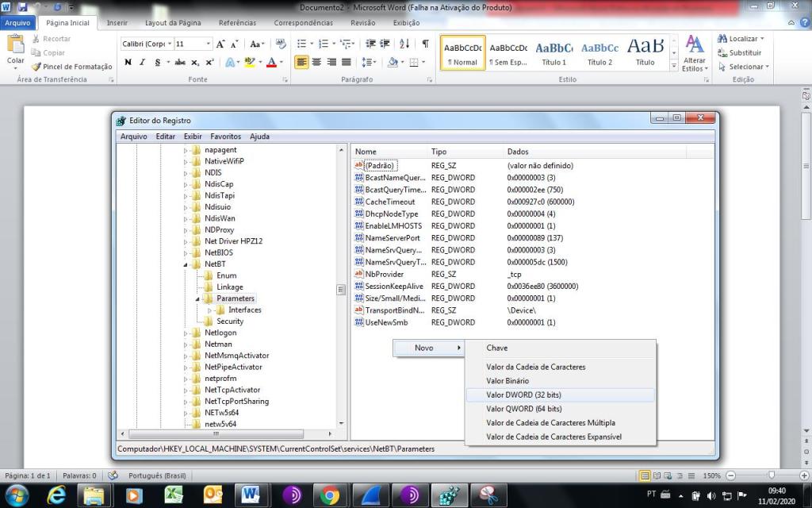
Task: Center-align the paragraph text
Action: pos(316,62)
